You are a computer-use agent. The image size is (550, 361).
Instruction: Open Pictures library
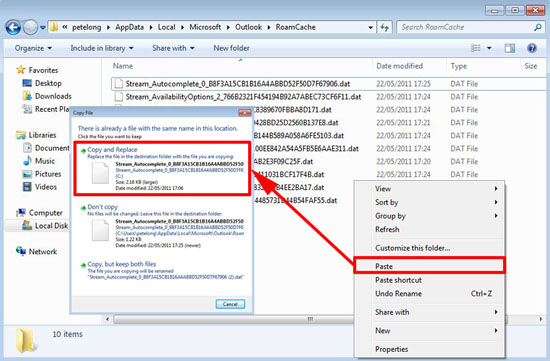[42, 174]
